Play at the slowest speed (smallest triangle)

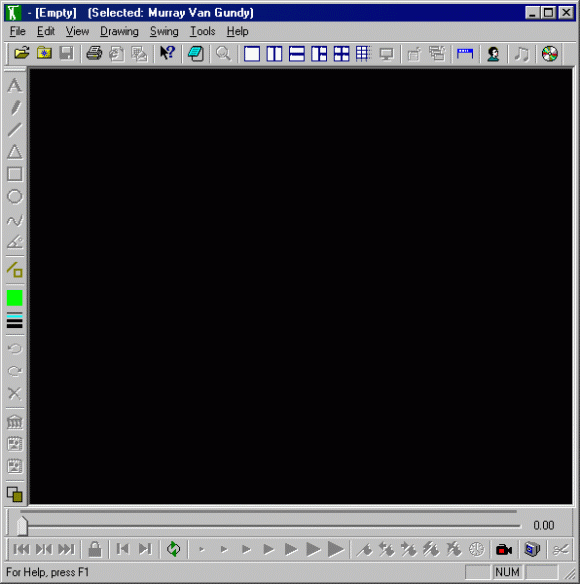pyautogui.click(x=202, y=549)
